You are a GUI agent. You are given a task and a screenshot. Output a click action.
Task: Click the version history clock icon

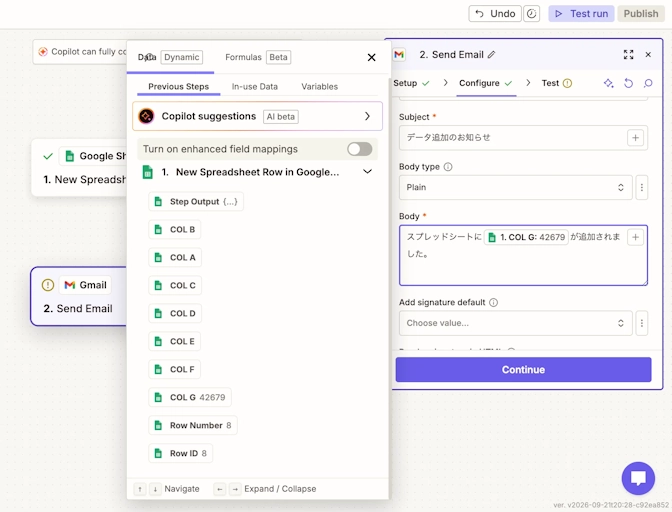531,14
